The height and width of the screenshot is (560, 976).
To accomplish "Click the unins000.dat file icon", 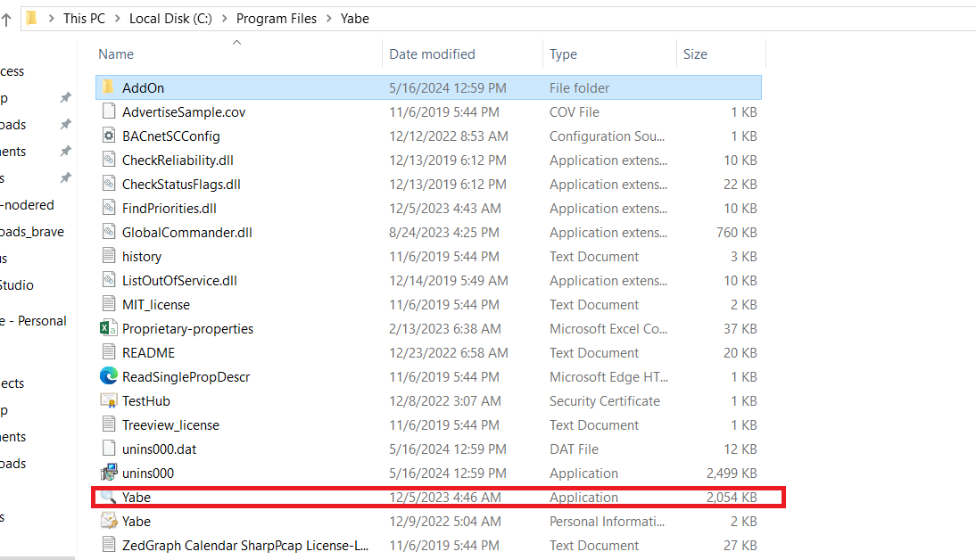I will pyautogui.click(x=108, y=449).
